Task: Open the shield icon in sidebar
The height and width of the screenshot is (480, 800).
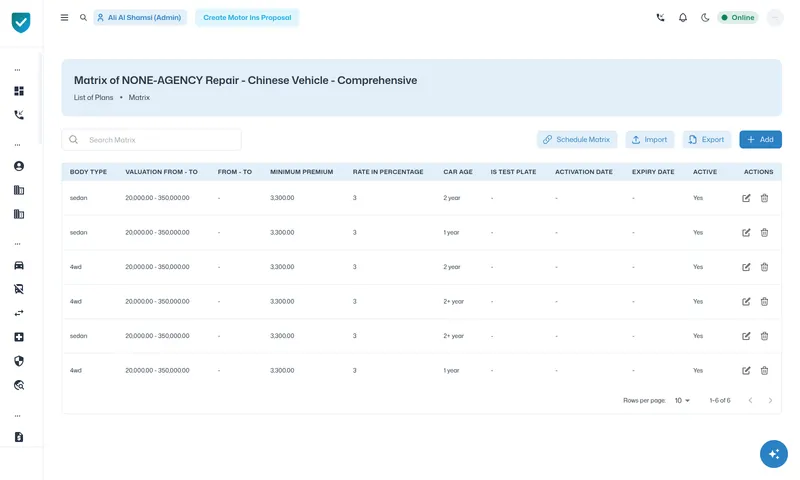Action: 19,361
